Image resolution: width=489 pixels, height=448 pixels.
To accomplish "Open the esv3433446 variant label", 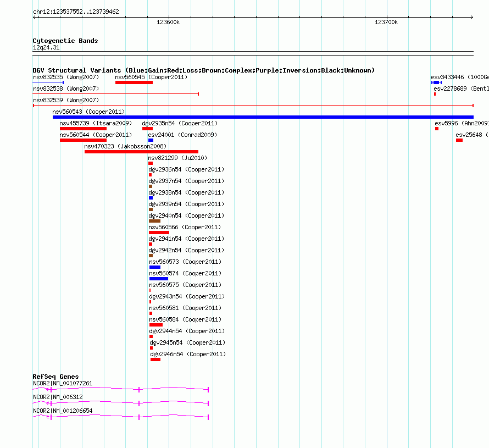I will (x=460, y=77).
